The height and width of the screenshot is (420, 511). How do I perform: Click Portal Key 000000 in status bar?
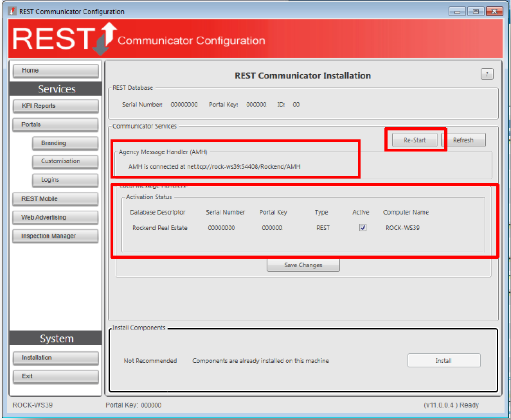pos(133,405)
